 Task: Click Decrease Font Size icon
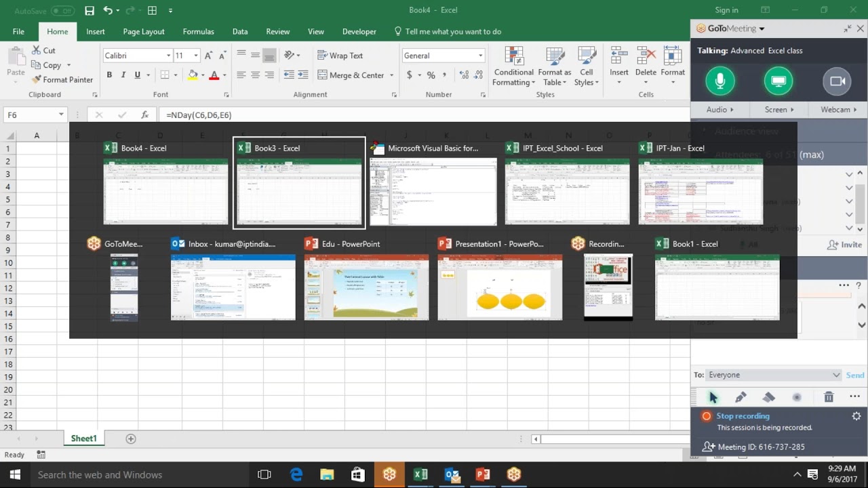click(x=224, y=56)
